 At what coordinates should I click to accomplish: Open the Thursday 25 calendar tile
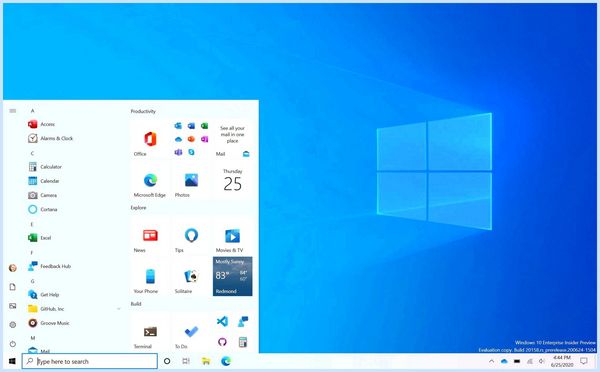coord(232,180)
